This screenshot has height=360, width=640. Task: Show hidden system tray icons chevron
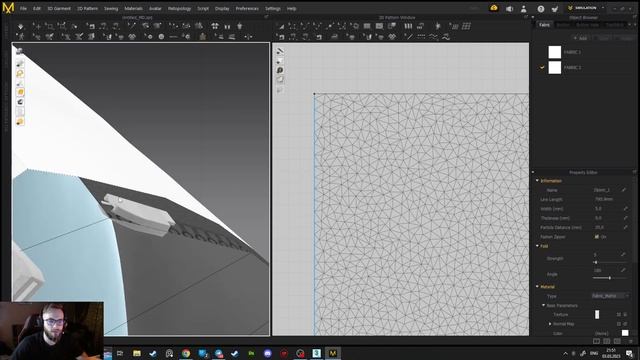pos(565,353)
